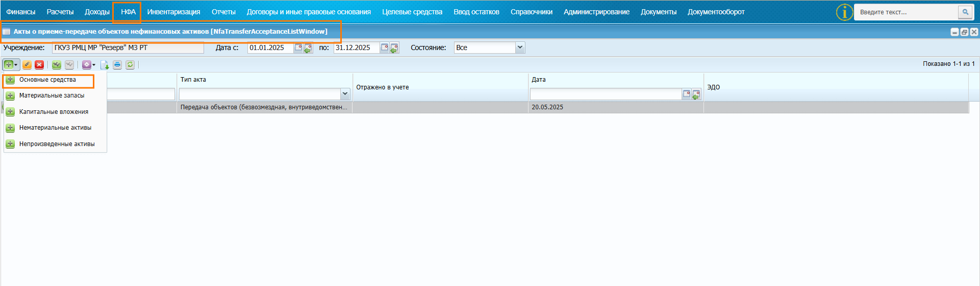Open the 'Доходы' main menu
The image size is (980, 286).
click(x=97, y=12)
